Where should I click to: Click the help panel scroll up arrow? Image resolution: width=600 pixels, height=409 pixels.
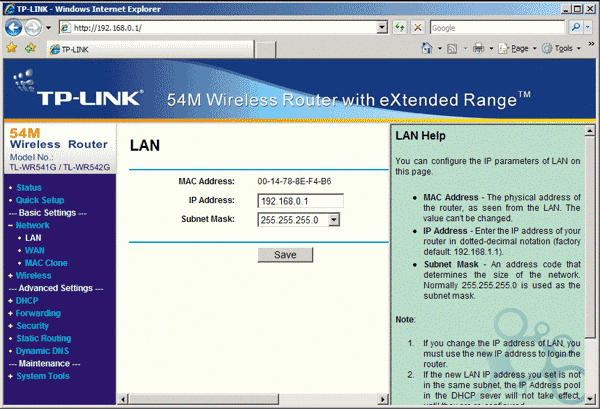(x=590, y=131)
